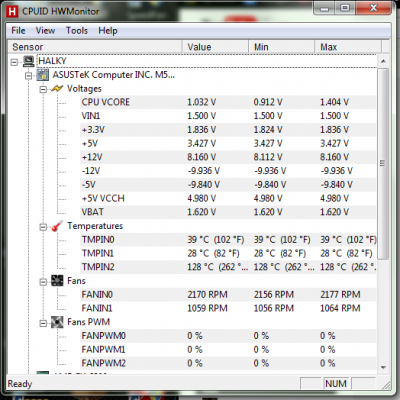Open the File menu
Image resolution: width=400 pixels, height=400 pixels.
click(18, 31)
